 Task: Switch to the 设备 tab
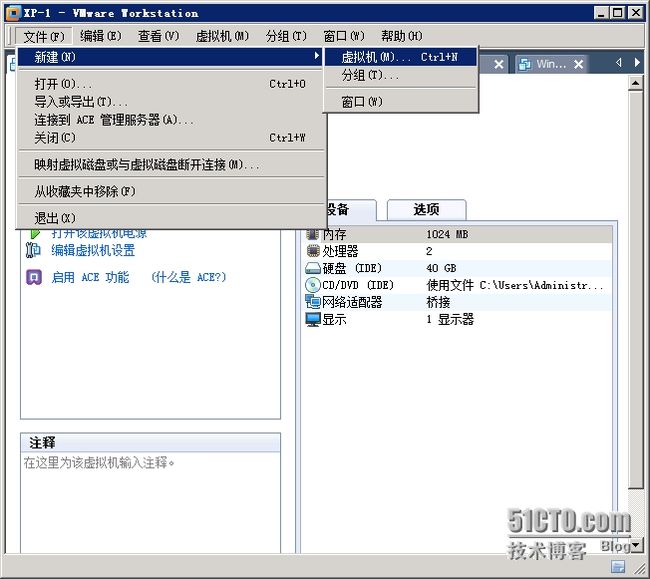(351, 210)
